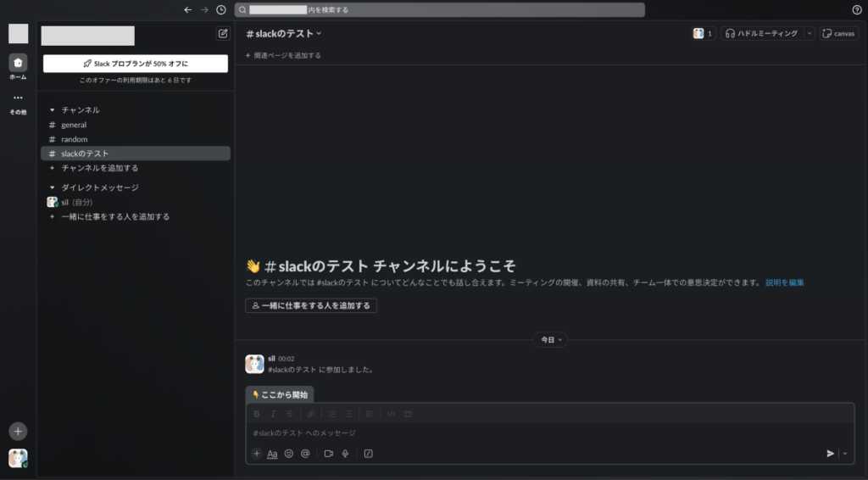Collapse the ダイレクトメッセージ section
Viewport: 868px width, 480px height.
(x=53, y=187)
